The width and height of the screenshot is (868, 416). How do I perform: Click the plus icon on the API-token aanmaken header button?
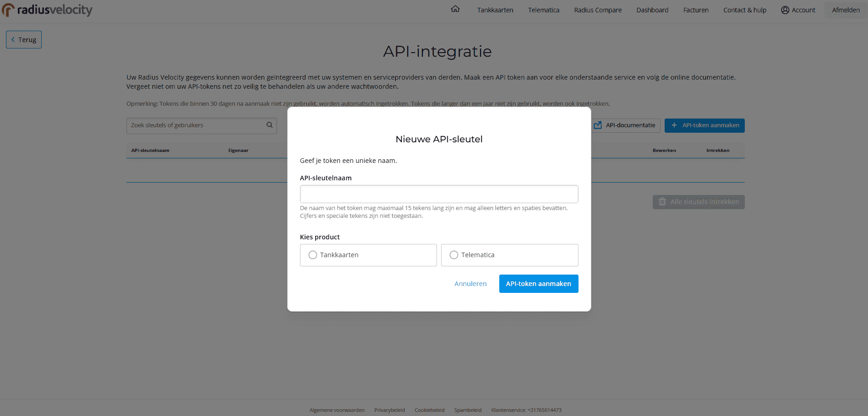pyautogui.click(x=674, y=125)
